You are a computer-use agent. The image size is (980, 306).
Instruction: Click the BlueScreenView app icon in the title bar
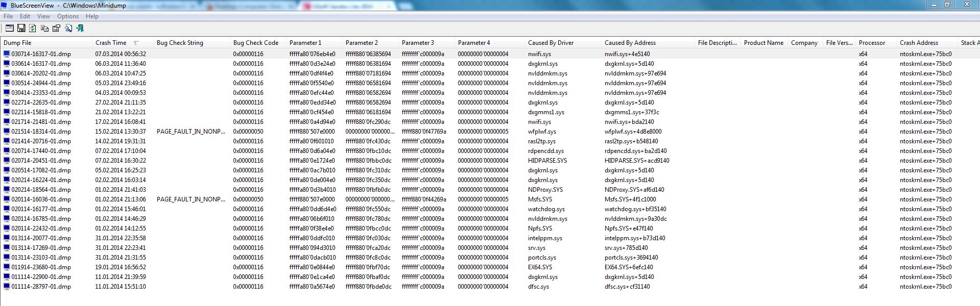tap(4, 5)
